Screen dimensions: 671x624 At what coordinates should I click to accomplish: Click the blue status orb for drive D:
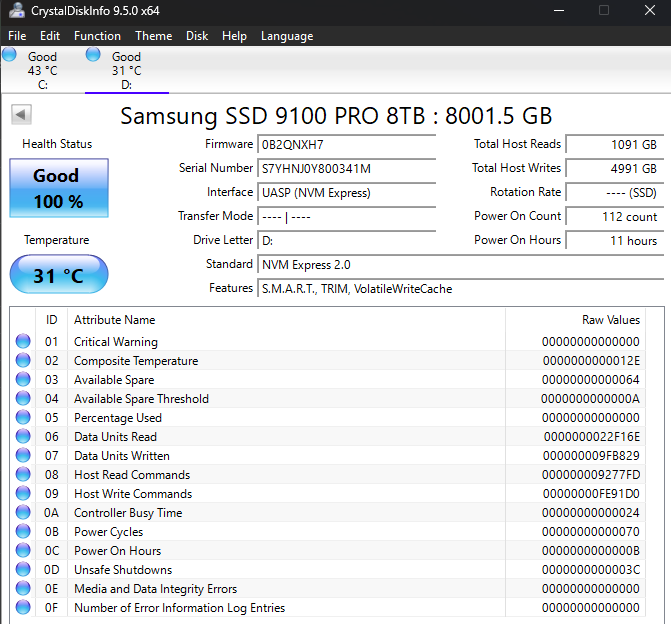coord(94,56)
